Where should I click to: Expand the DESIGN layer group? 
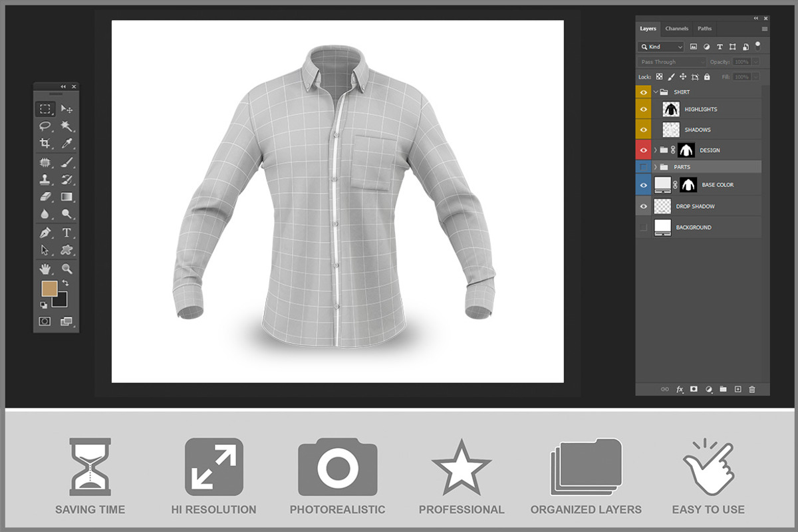655,150
